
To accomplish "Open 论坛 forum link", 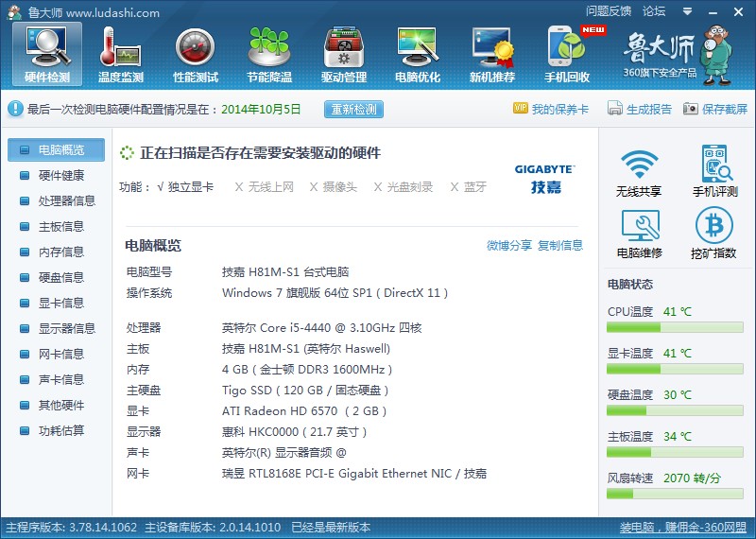I will (654, 11).
